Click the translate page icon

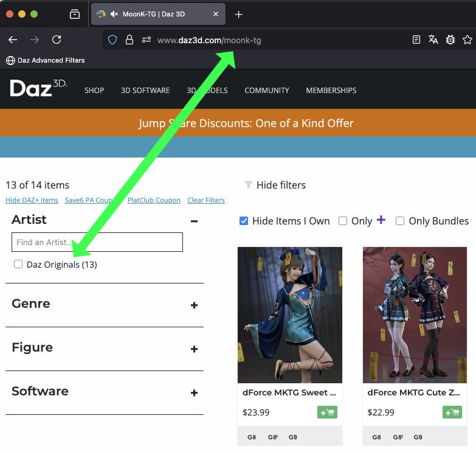click(433, 40)
